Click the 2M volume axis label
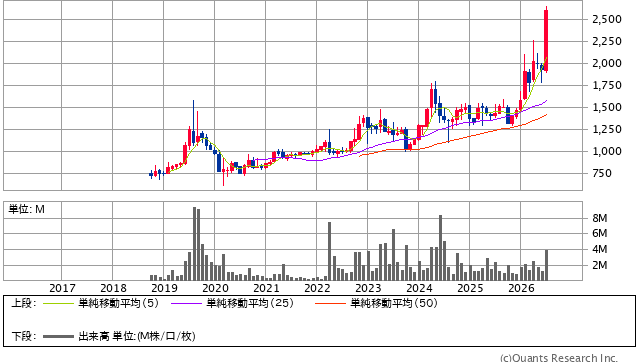The height and width of the screenshot is (362, 638). pos(600,265)
